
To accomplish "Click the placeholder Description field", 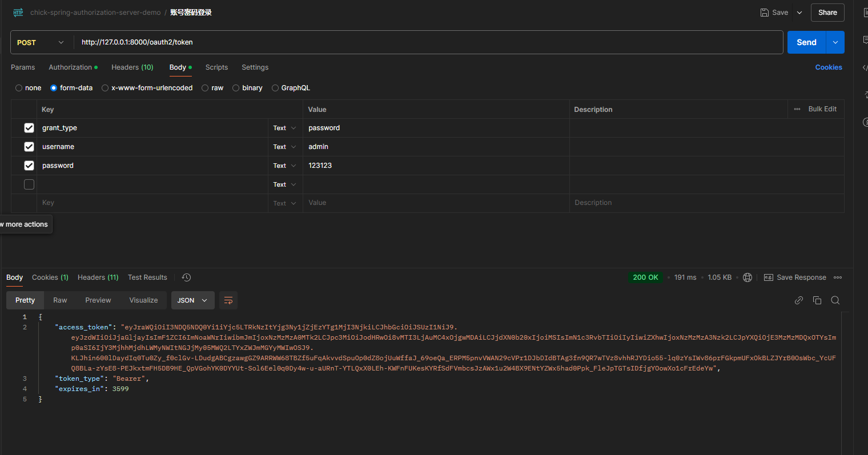I will pyautogui.click(x=706, y=203).
